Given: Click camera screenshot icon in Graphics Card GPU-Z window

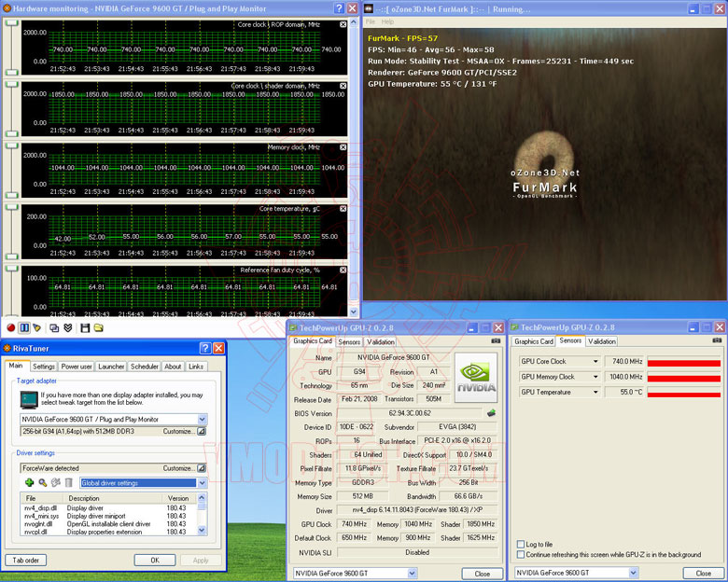Looking at the screenshot, I should (496, 340).
